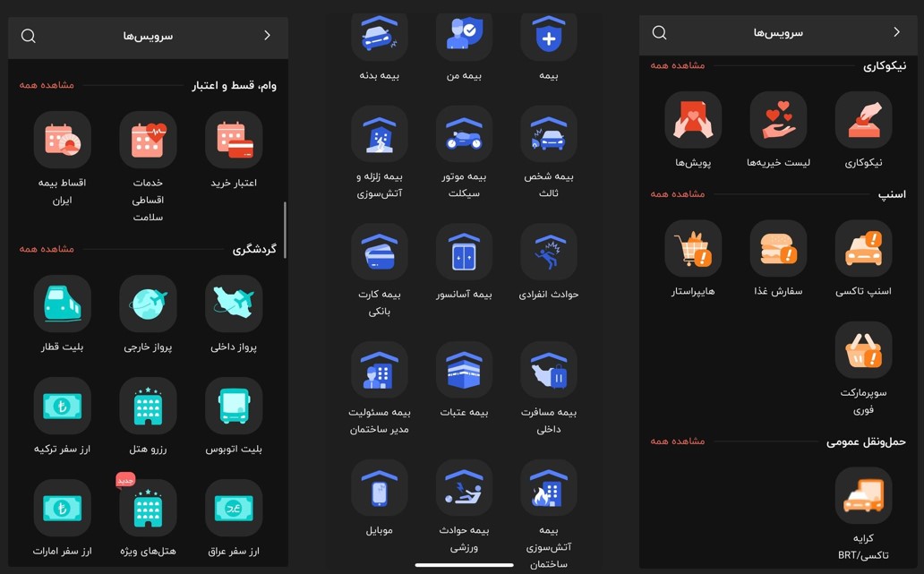Open هتل‌های ویژه icon with the جدید badge
Viewport: 924px width, 574px height.
coord(148,509)
